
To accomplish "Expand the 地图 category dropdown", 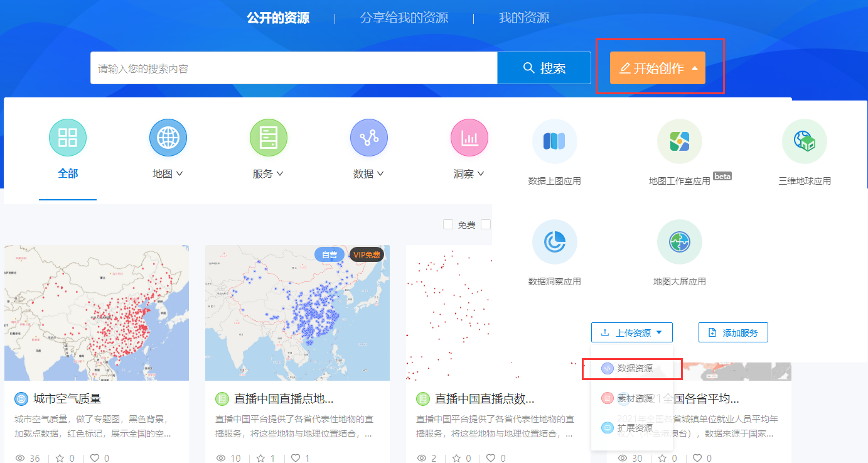I will click(x=168, y=174).
